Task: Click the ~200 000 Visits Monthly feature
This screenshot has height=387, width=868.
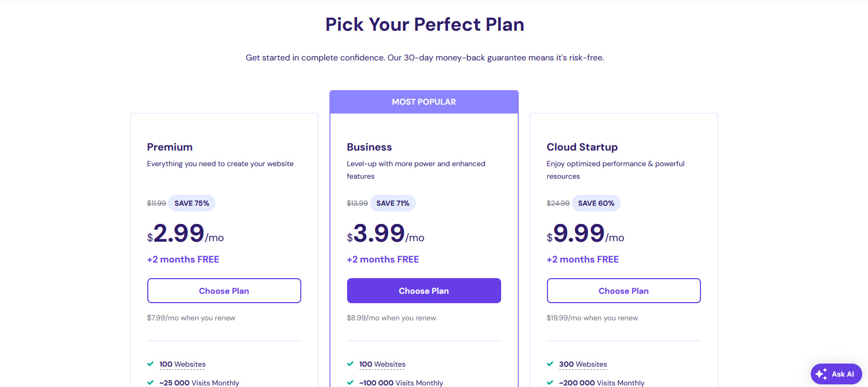Action: pyautogui.click(x=602, y=383)
